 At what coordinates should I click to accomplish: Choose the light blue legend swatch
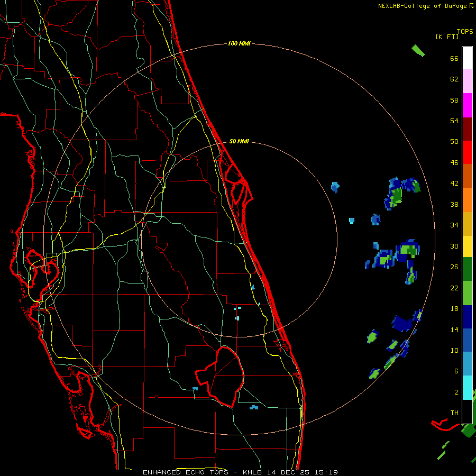click(467, 364)
